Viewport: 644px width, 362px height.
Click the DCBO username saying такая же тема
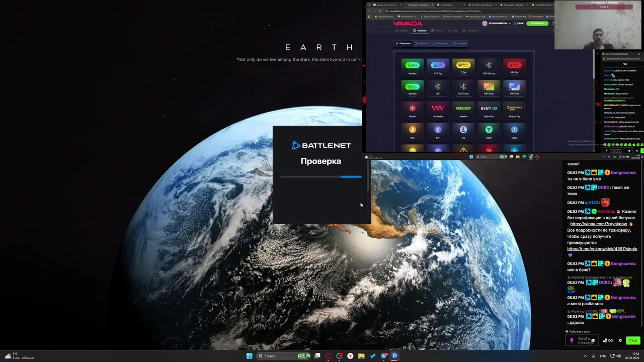point(604,188)
